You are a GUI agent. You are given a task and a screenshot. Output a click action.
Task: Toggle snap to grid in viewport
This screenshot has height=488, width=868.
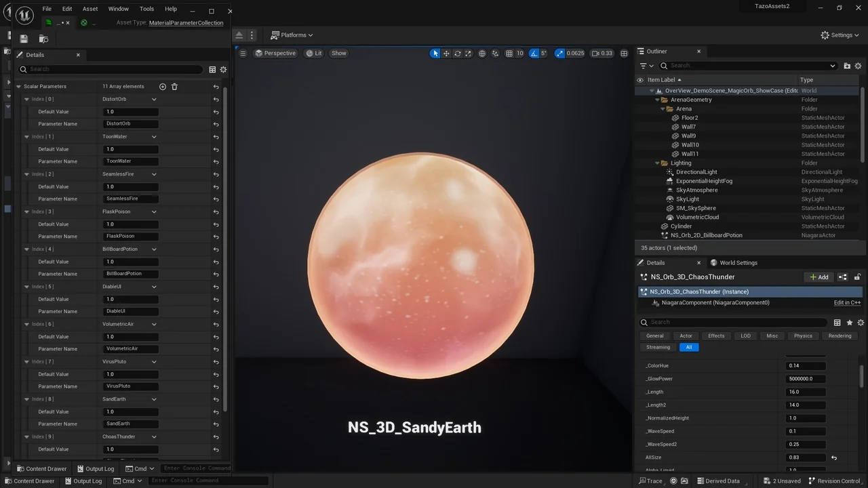tap(509, 53)
